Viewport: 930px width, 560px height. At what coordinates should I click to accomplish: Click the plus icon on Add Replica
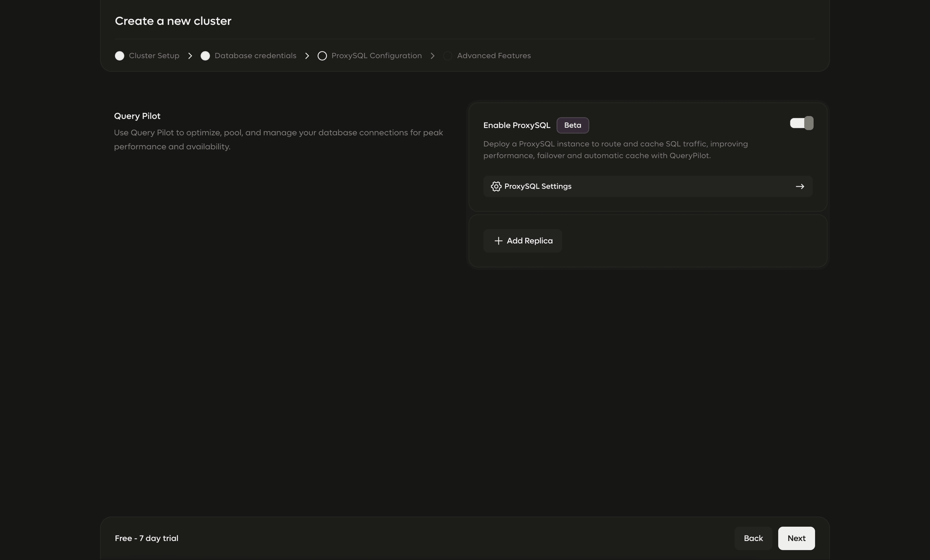click(498, 241)
